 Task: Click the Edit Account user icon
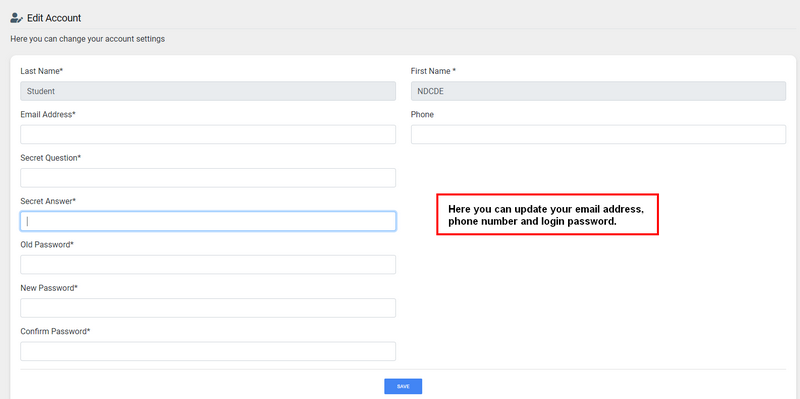click(x=16, y=18)
